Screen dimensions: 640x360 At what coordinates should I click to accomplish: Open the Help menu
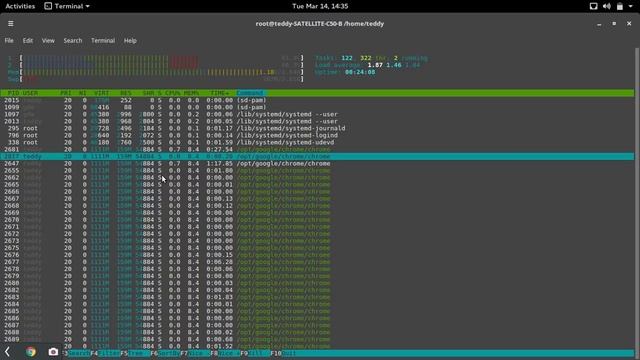[130, 40]
